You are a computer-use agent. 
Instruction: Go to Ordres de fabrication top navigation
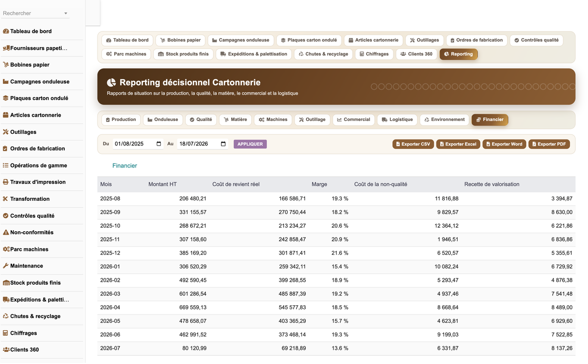tap(477, 40)
